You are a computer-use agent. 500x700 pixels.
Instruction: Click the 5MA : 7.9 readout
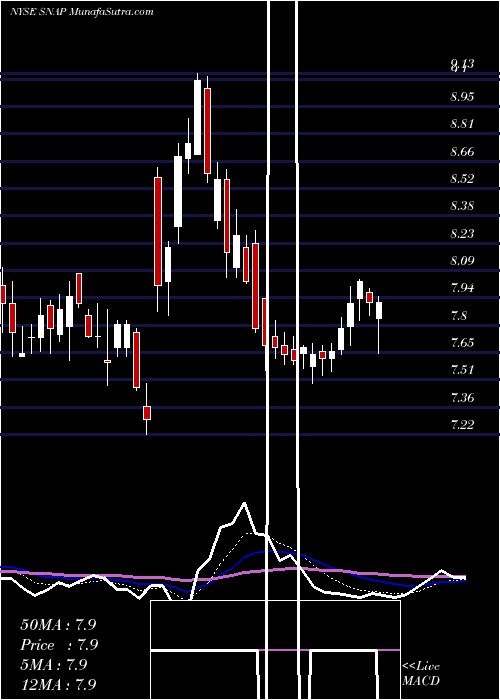pyautogui.click(x=54, y=665)
